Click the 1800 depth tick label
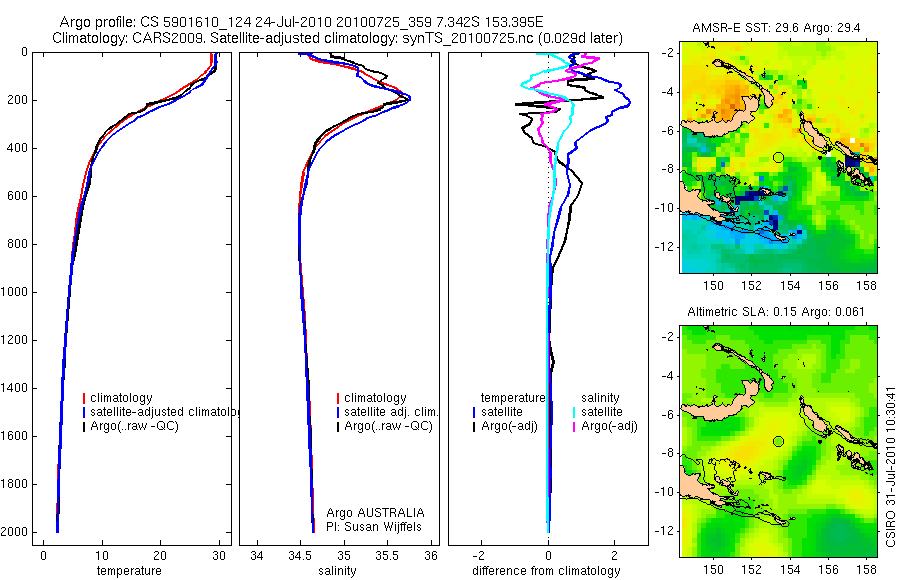This screenshot has height=580, width=900. click(14, 484)
